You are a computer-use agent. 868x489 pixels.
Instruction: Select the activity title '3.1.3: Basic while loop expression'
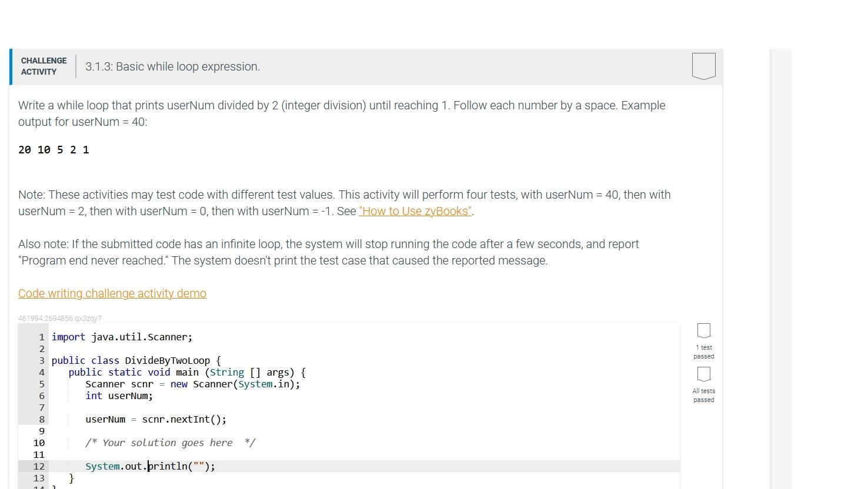[172, 66]
